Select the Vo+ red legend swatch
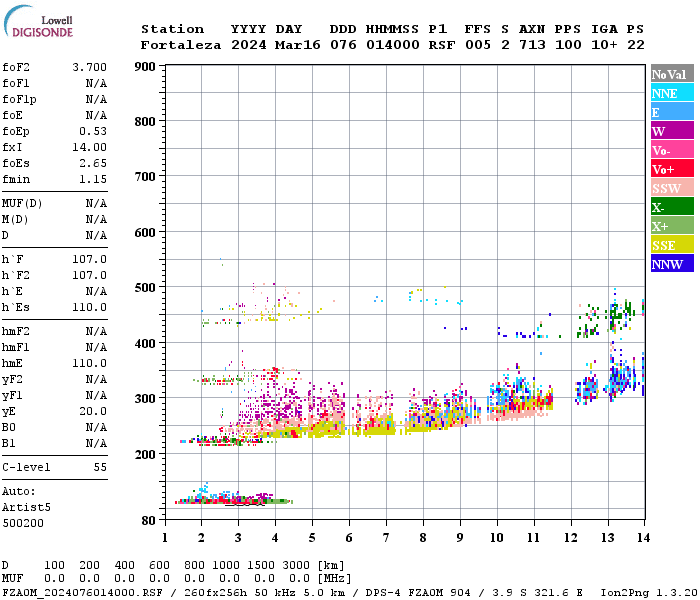 click(x=672, y=169)
